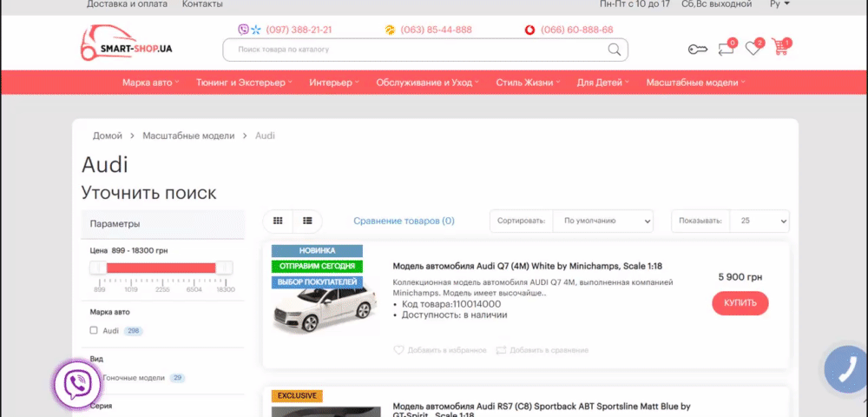Open the Ру language selector
This screenshot has width=868, height=417.
779,3
